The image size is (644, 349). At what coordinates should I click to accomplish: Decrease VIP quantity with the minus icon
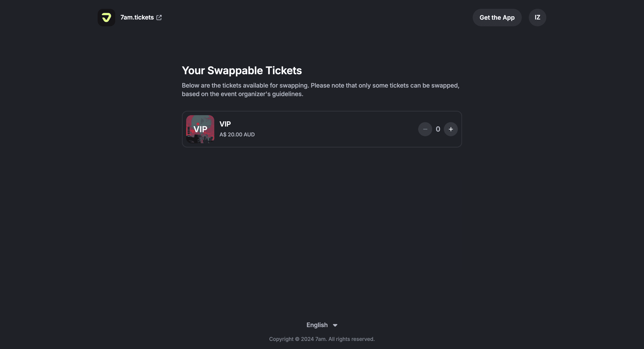(425, 129)
